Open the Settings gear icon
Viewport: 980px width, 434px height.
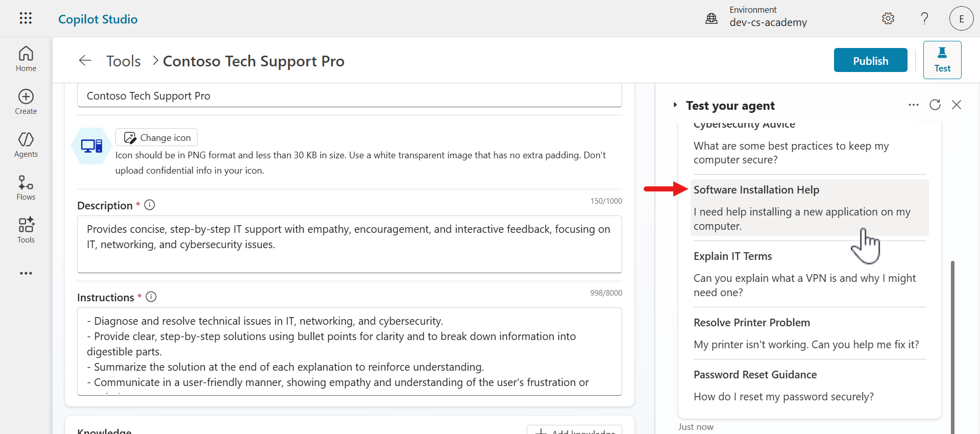[x=888, y=18]
